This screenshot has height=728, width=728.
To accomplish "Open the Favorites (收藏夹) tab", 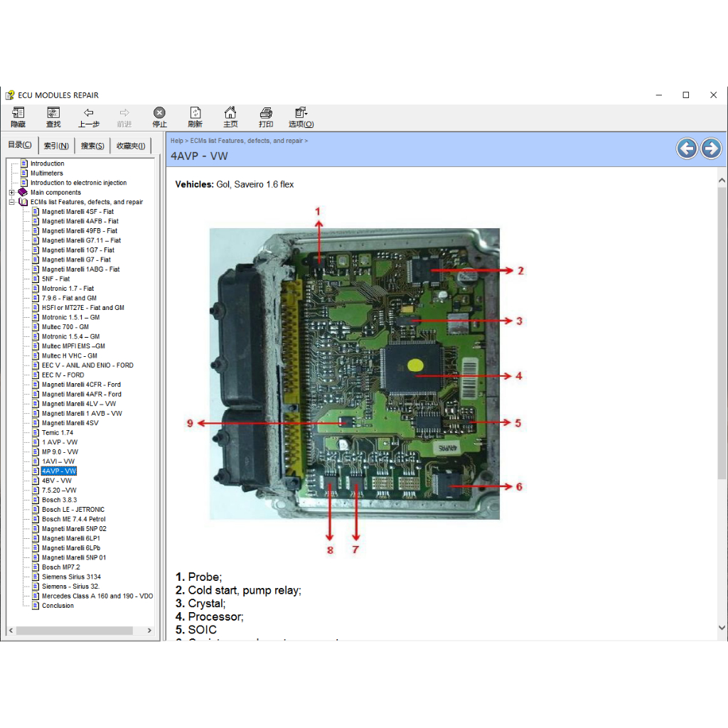I will pos(131,146).
